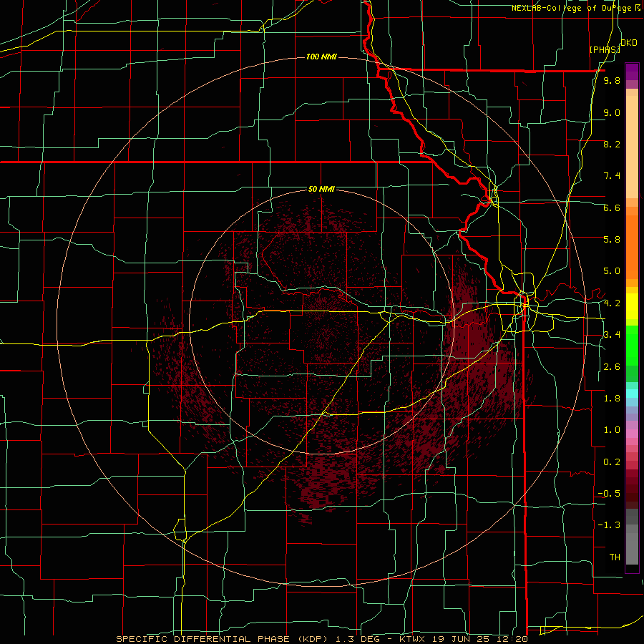Viewport: 644px width, 644px height.
Task: Click the TH threshold label
Action: coord(615,557)
